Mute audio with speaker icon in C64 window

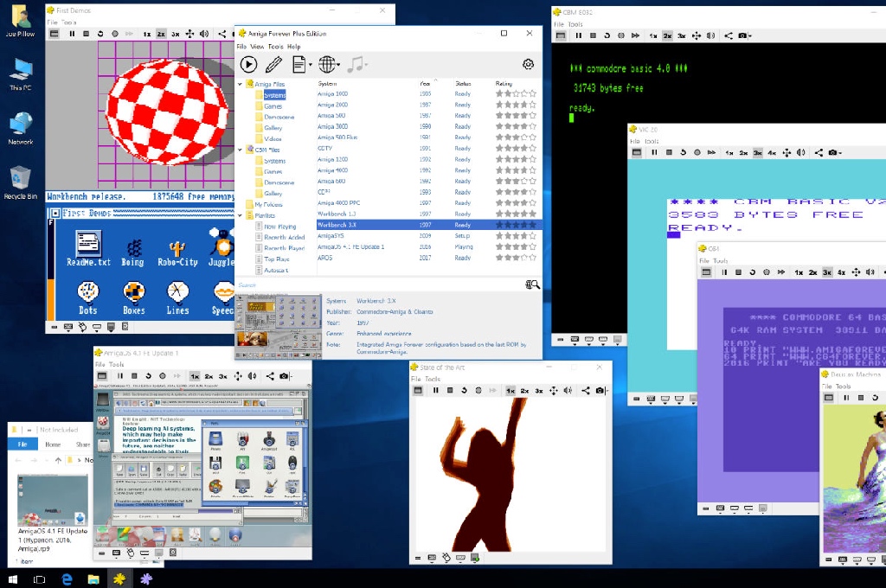pos(870,272)
